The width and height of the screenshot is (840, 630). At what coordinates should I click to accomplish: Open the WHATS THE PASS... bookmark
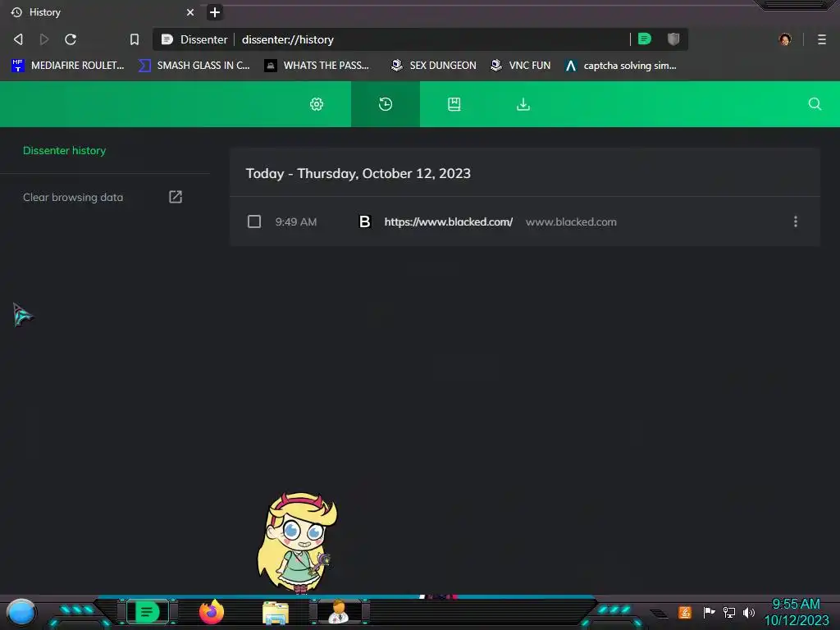[x=317, y=66]
